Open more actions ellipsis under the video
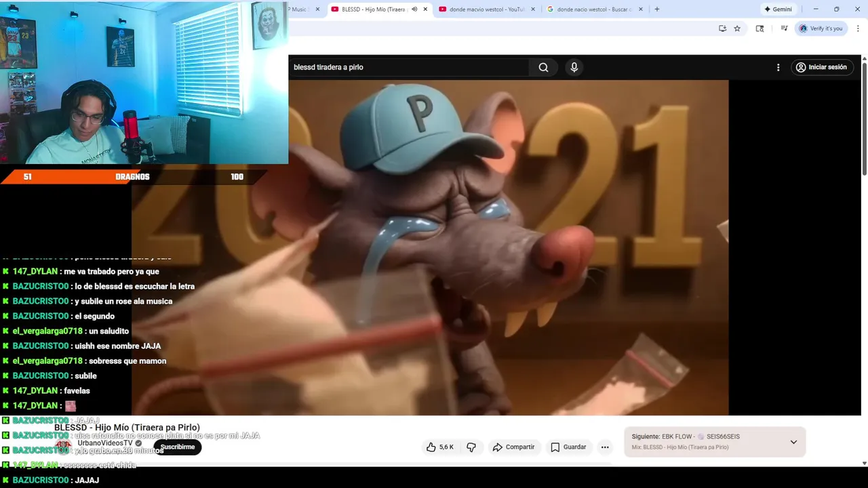The image size is (868, 488). pos(605,447)
